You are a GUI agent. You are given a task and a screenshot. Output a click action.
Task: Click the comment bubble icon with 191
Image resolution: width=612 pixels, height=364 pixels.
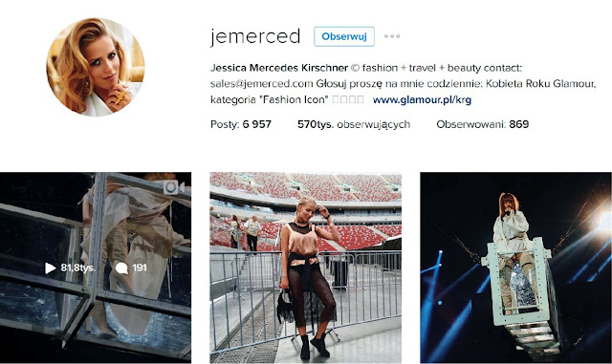(x=121, y=268)
